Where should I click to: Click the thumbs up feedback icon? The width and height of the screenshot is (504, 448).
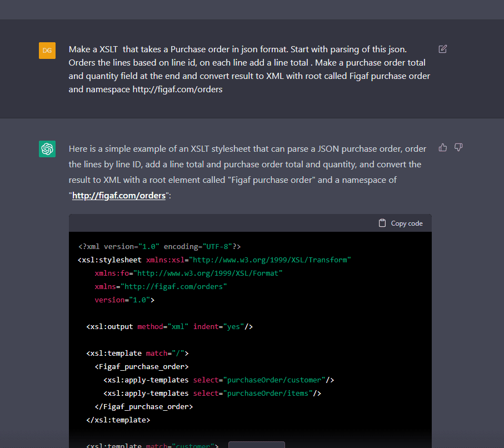[443, 148]
